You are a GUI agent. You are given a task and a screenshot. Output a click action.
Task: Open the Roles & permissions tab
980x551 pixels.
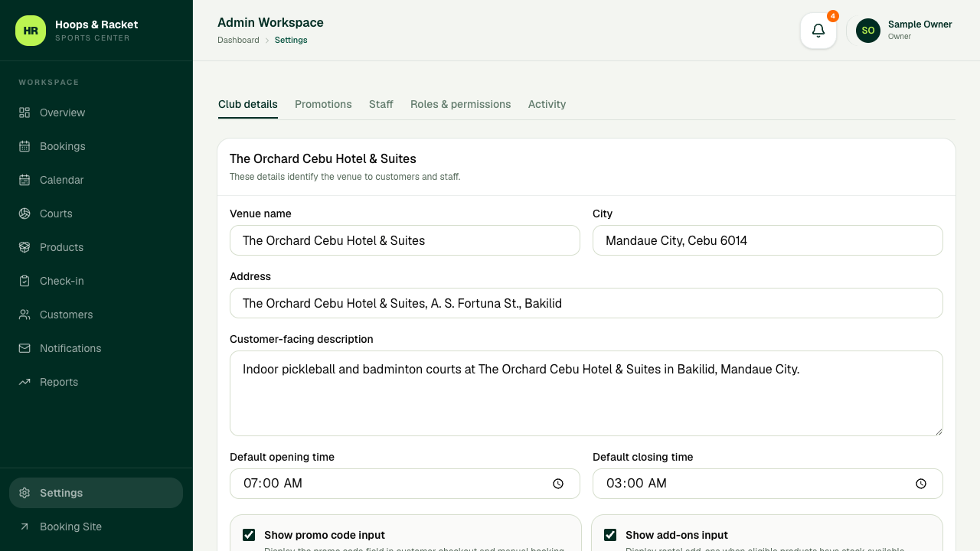pyautogui.click(x=461, y=104)
